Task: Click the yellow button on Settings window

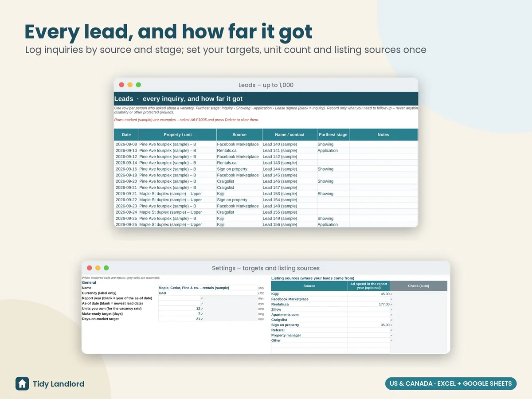Action: [98, 268]
